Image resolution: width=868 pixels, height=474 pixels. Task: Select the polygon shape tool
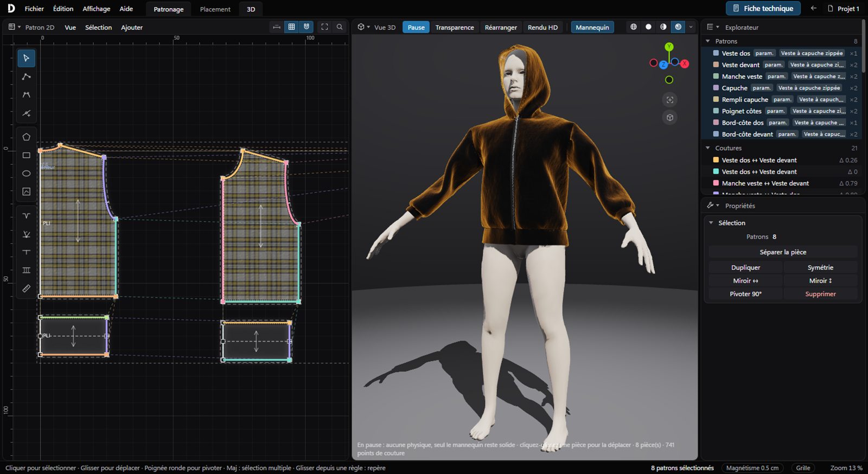(26, 137)
